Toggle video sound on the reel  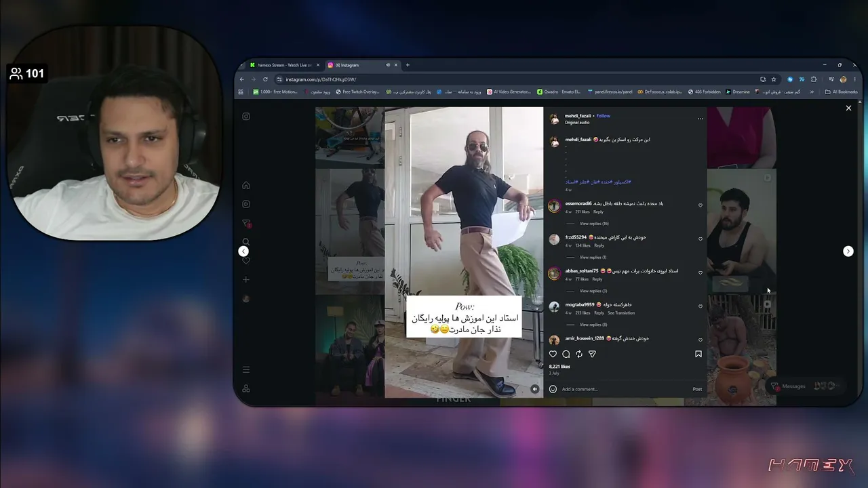click(535, 389)
